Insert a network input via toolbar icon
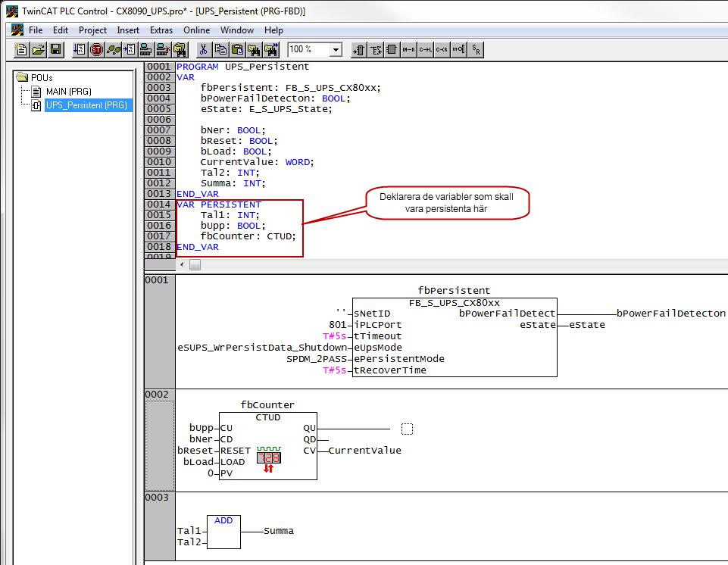Viewport: 728px width, 565px height. 359,49
